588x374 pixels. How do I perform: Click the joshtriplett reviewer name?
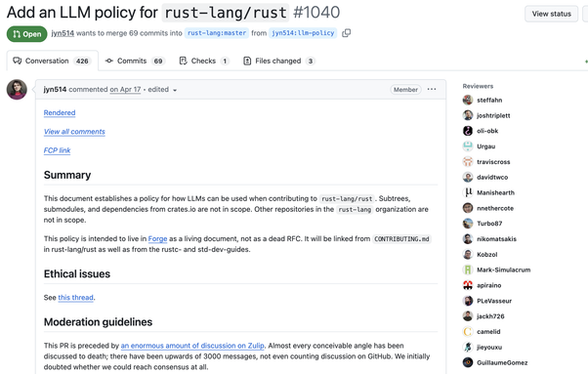493,115
